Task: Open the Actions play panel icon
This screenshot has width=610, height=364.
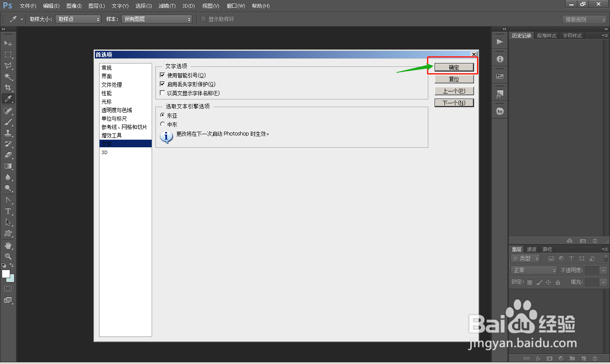Action: tap(500, 41)
